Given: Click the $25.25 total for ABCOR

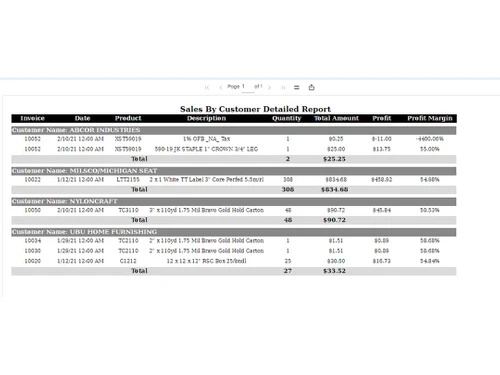Looking at the screenshot, I should point(334,159).
